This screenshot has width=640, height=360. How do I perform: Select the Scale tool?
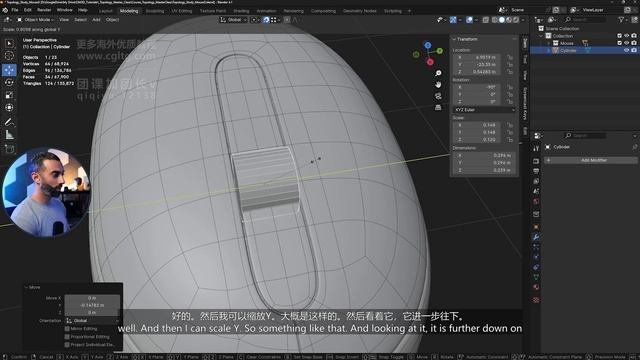pyautogui.click(x=9, y=95)
